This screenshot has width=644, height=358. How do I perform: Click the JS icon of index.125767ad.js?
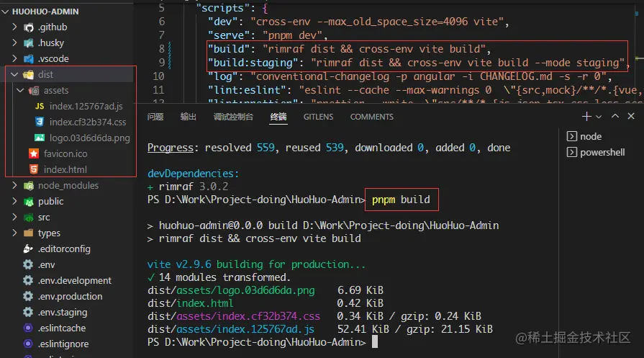tap(40, 107)
